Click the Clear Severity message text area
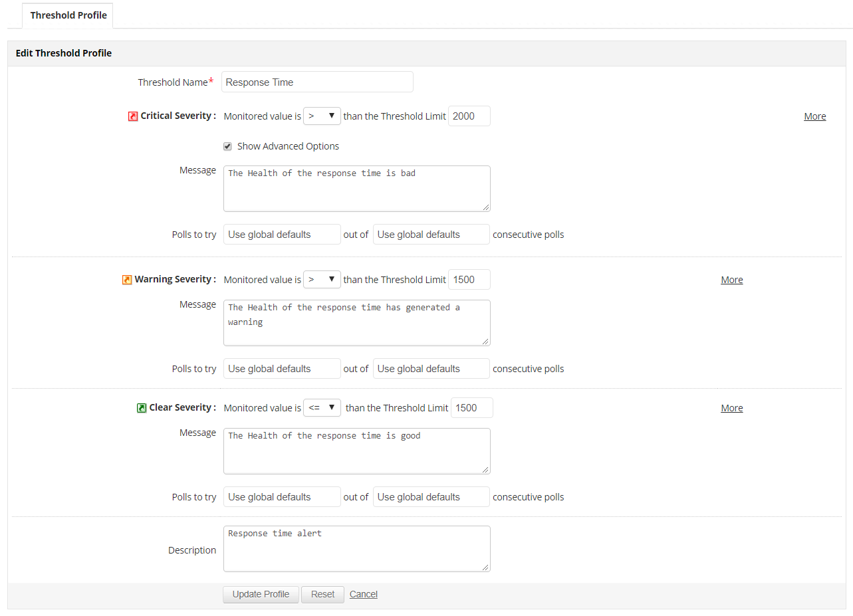This screenshot has width=853, height=616. point(356,451)
